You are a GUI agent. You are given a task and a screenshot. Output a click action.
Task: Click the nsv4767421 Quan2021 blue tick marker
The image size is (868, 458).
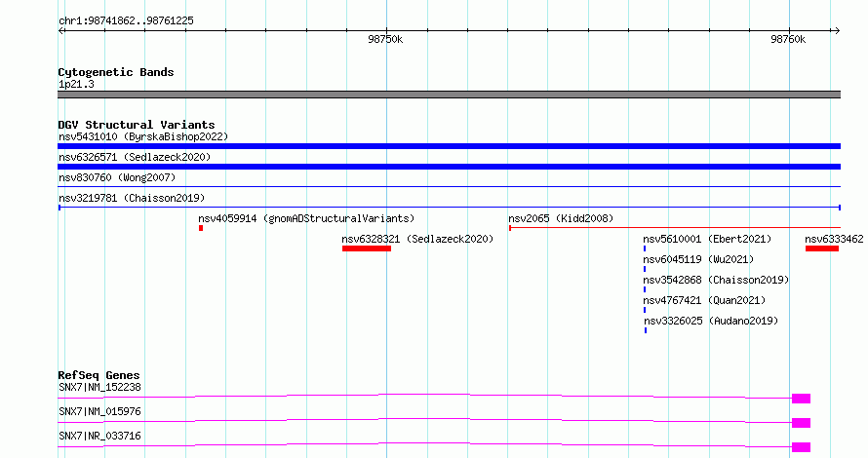pyautogui.click(x=645, y=310)
